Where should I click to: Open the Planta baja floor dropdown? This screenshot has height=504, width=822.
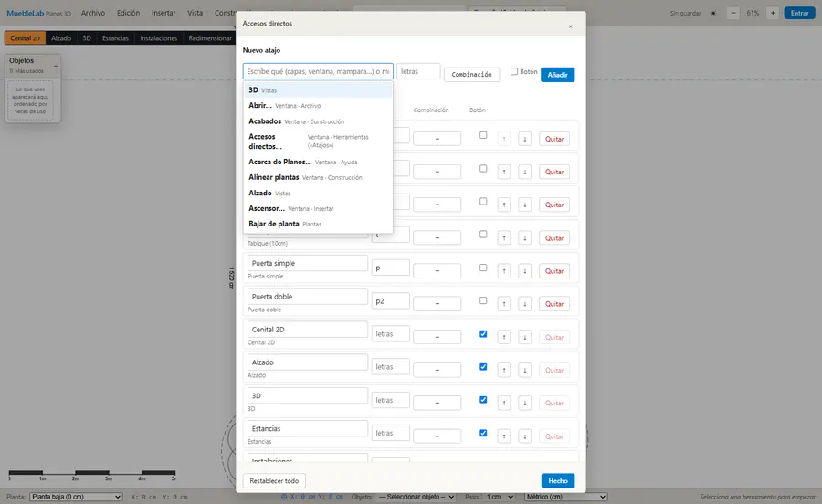click(x=76, y=497)
